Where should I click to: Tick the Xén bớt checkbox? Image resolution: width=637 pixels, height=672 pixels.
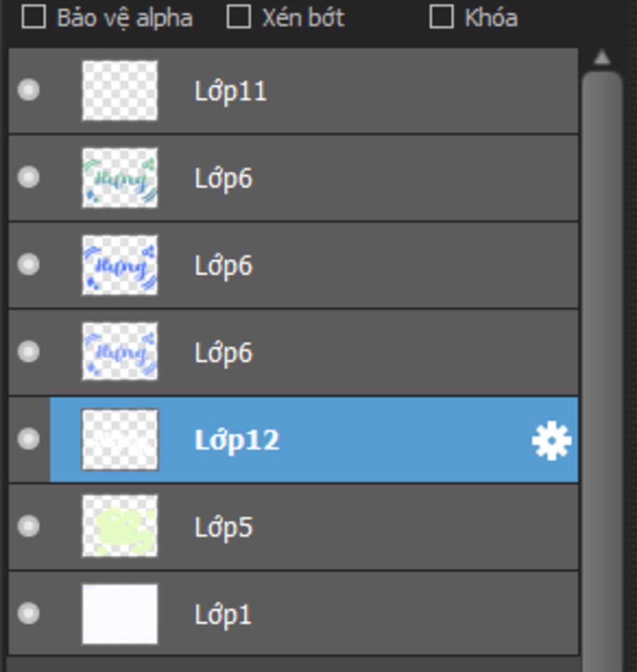pos(239,17)
